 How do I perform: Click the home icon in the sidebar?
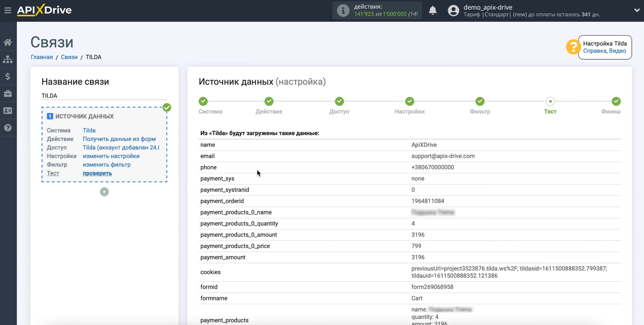click(8, 42)
